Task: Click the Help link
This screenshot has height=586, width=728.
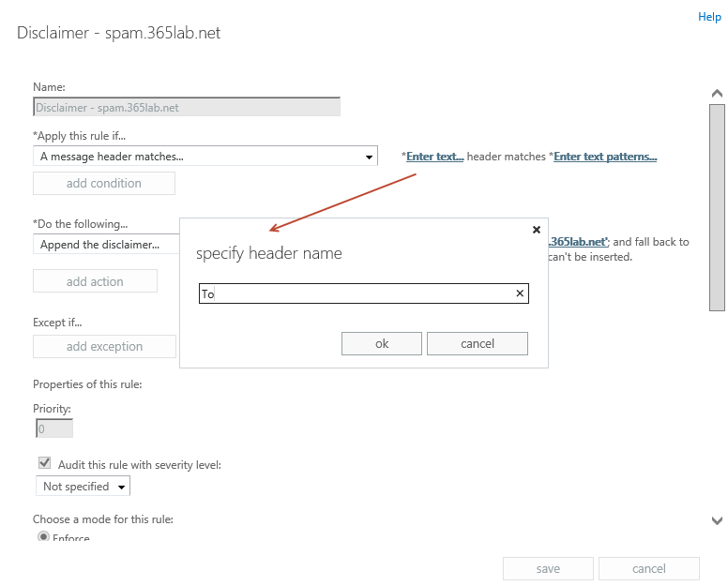Action: 709,17
